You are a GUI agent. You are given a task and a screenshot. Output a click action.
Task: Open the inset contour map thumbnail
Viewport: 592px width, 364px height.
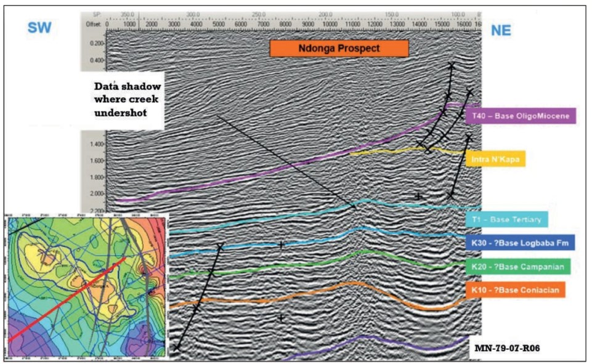click(86, 286)
